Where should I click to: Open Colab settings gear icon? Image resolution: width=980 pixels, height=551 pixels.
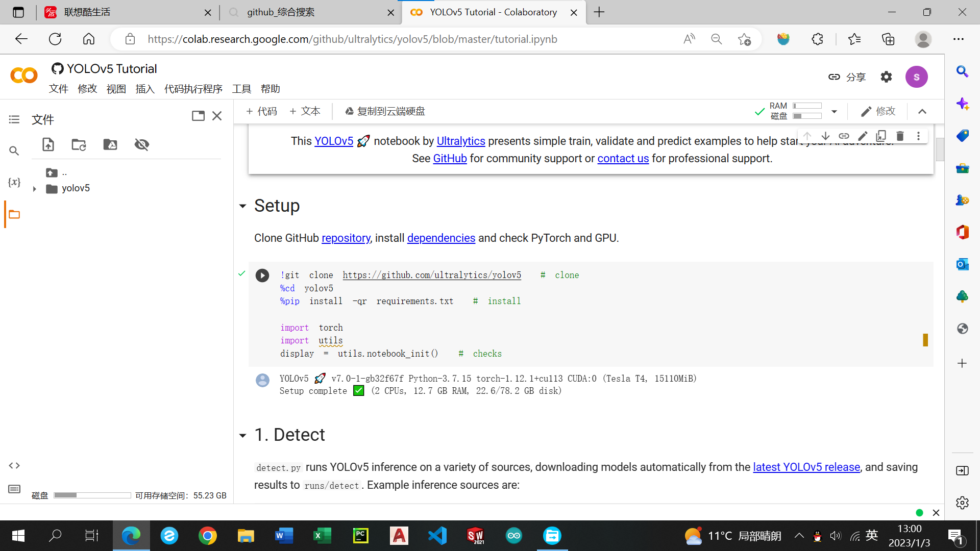(886, 77)
